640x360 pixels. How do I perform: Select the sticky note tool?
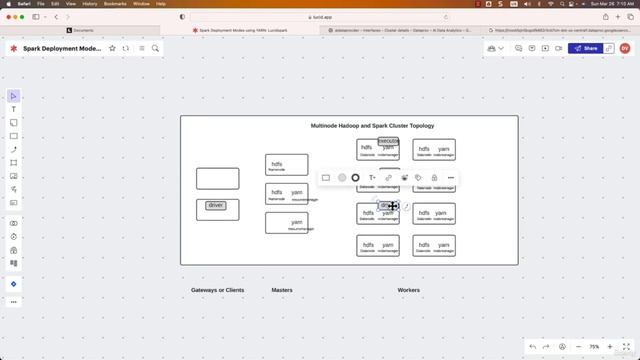(x=13, y=123)
